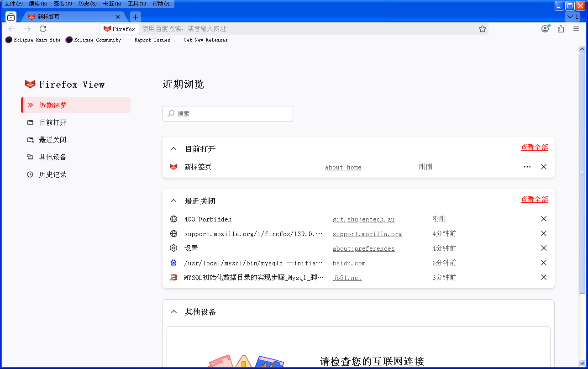Viewport: 588px width, 369px height.
Task: Collapse the 其他设备 section
Action: (x=173, y=312)
